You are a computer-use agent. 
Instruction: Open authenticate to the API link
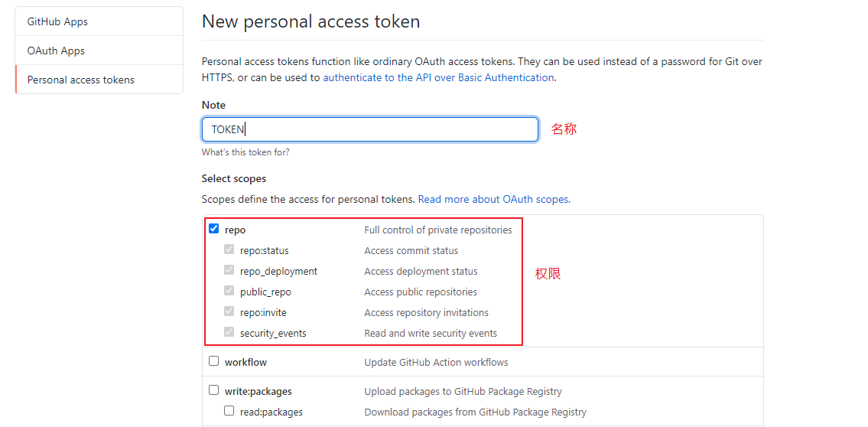pos(438,77)
